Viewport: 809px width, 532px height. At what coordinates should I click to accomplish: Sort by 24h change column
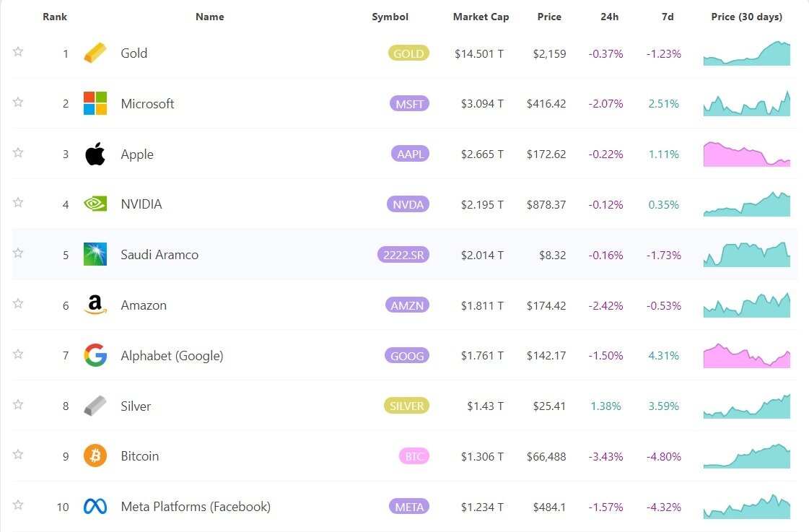pos(608,17)
